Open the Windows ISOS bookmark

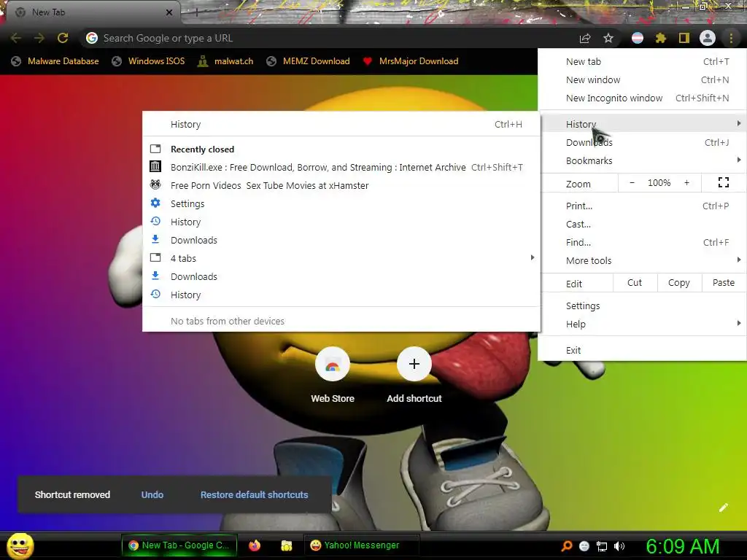click(x=148, y=61)
